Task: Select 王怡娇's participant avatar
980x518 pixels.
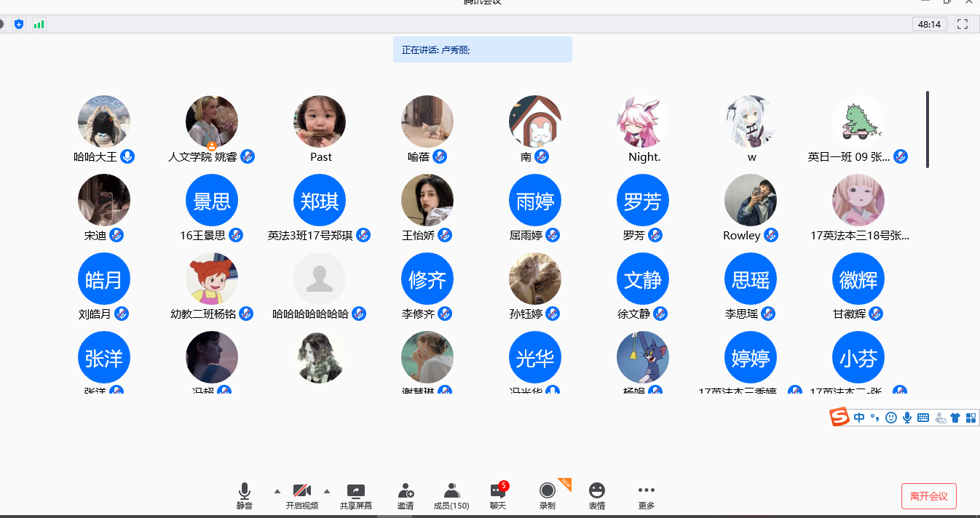Action: 427,200
